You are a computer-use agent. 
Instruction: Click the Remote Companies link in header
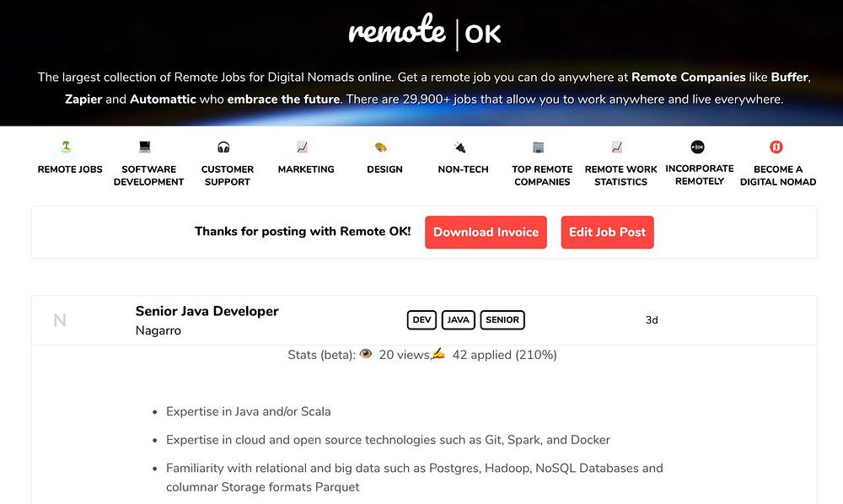pyautogui.click(x=688, y=77)
